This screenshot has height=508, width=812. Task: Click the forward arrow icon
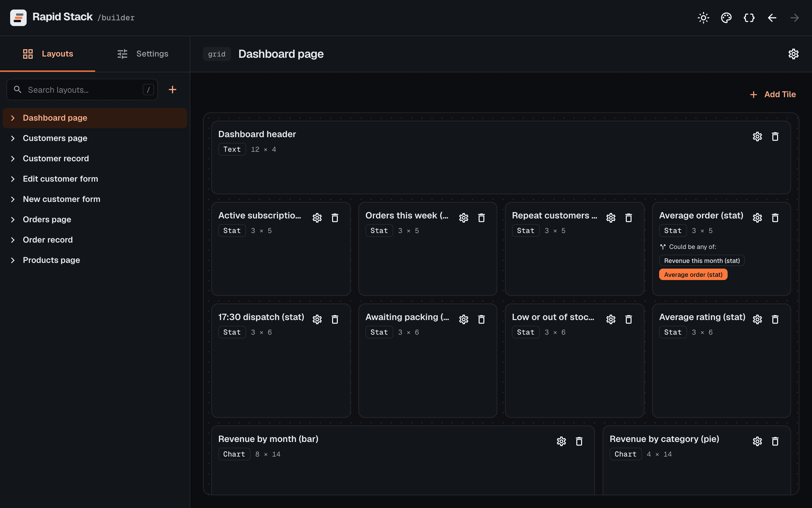click(x=795, y=18)
